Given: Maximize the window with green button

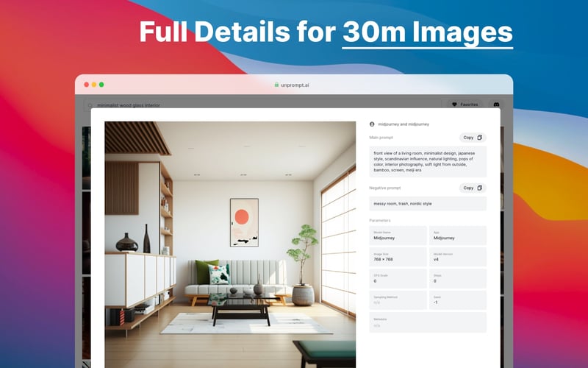Looking at the screenshot, I should [x=101, y=85].
